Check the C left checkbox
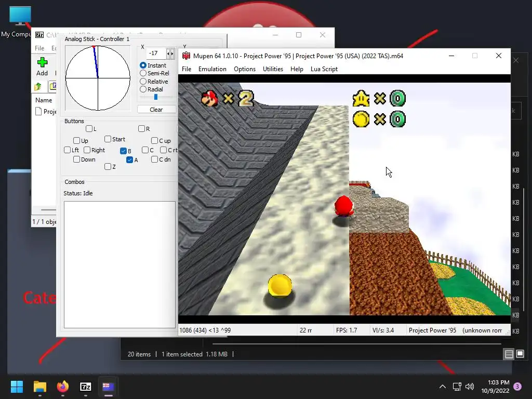This screenshot has width=532, height=399. point(145,150)
